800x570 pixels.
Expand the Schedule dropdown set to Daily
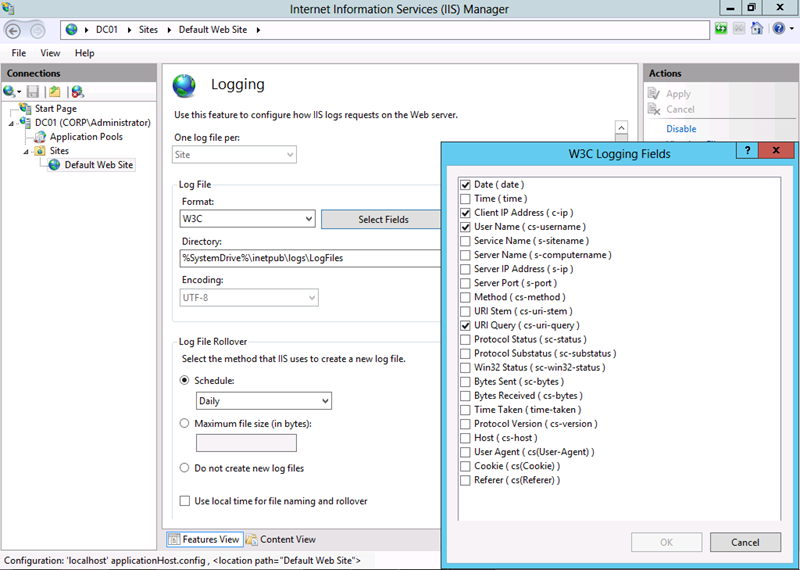264,401
